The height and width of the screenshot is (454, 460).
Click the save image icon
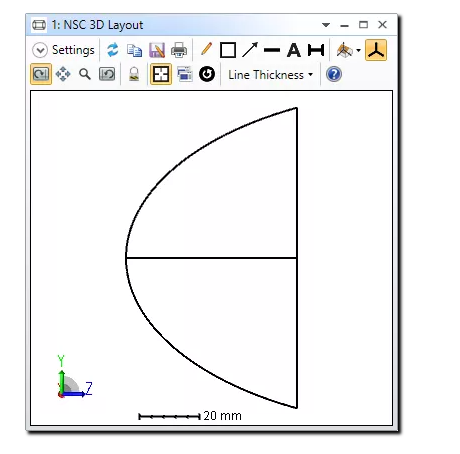(x=157, y=50)
